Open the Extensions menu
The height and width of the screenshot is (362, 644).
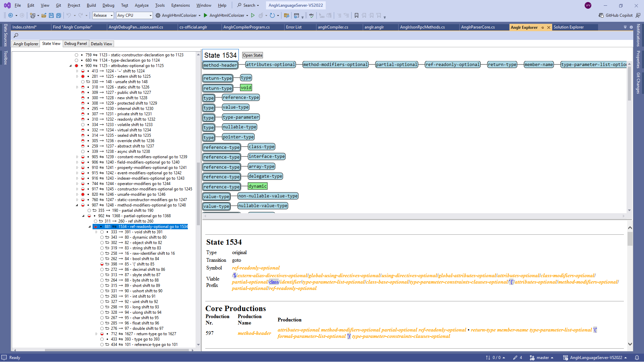[180, 5]
